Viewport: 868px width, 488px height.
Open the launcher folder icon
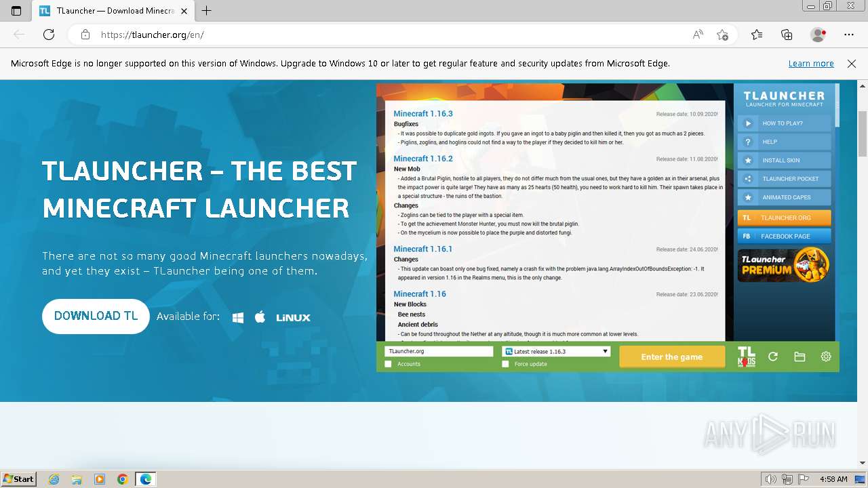click(800, 357)
